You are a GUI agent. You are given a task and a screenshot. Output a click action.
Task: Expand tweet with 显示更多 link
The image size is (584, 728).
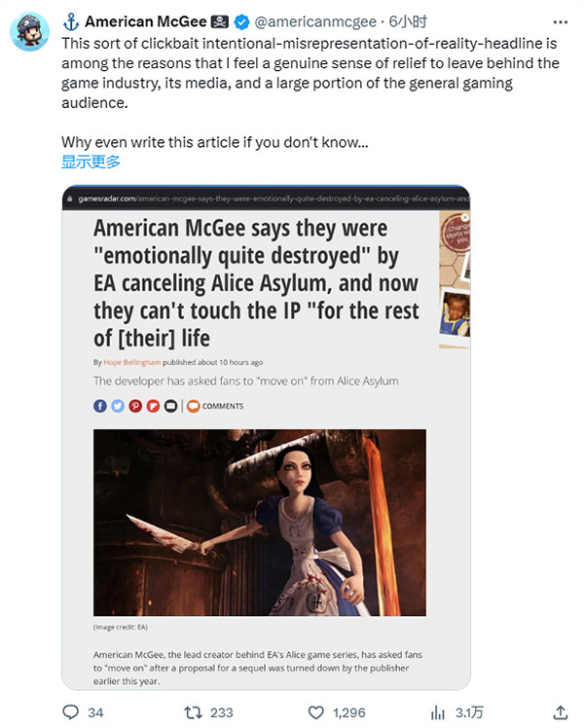[x=91, y=162]
